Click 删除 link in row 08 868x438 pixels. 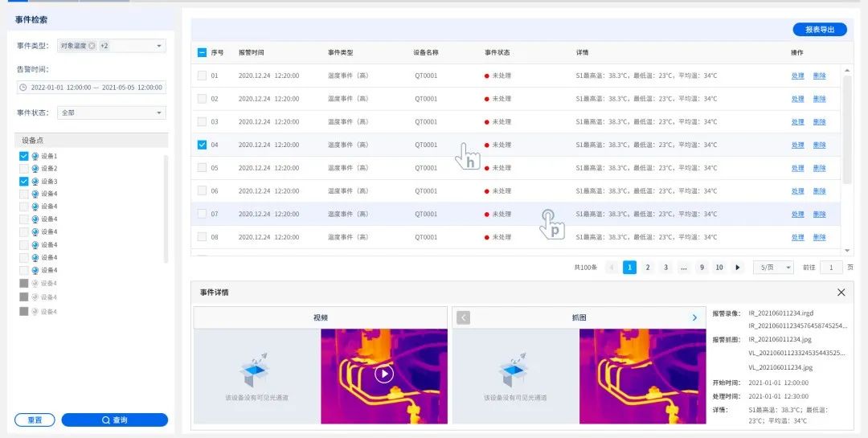819,237
